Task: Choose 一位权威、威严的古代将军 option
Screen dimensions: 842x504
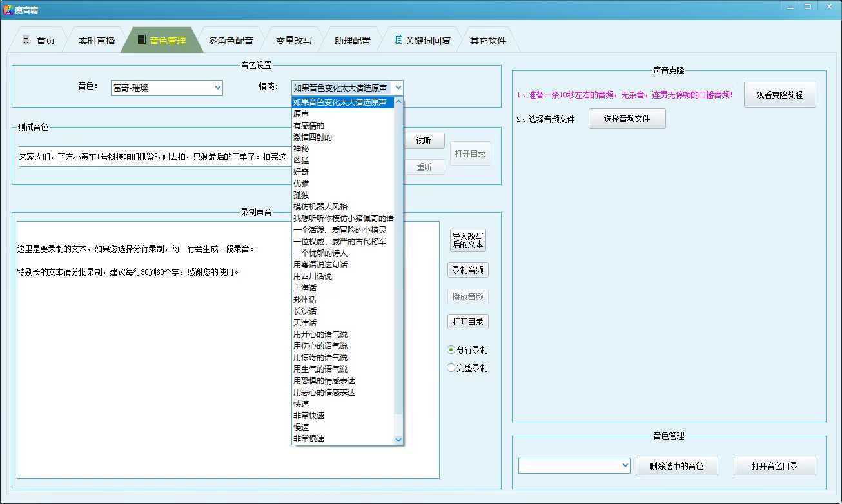Action: coord(343,242)
